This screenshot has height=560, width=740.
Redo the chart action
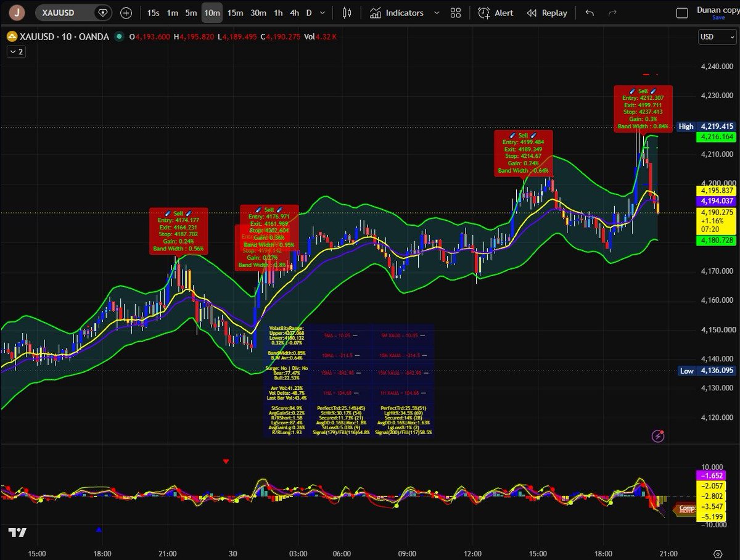(612, 12)
